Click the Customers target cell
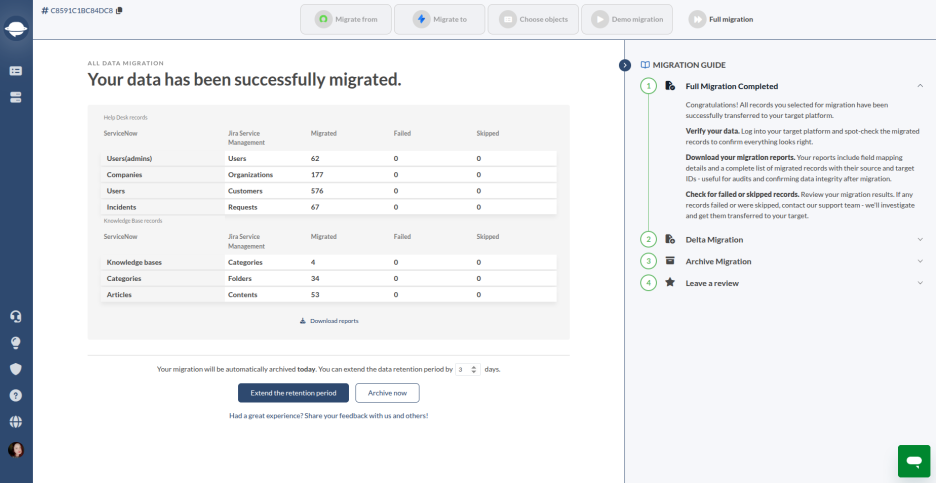Screen dimensions: 936x483 pyautogui.click(x=245, y=191)
